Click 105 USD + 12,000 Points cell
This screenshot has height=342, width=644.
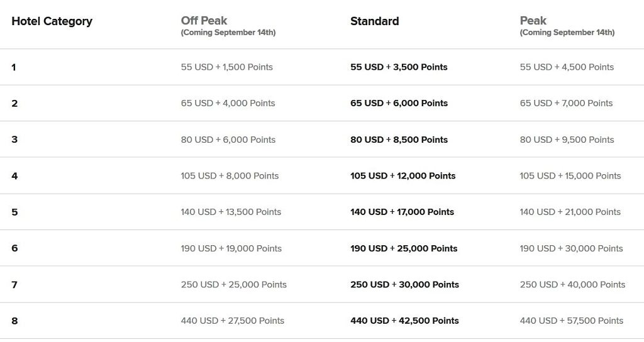(x=402, y=176)
